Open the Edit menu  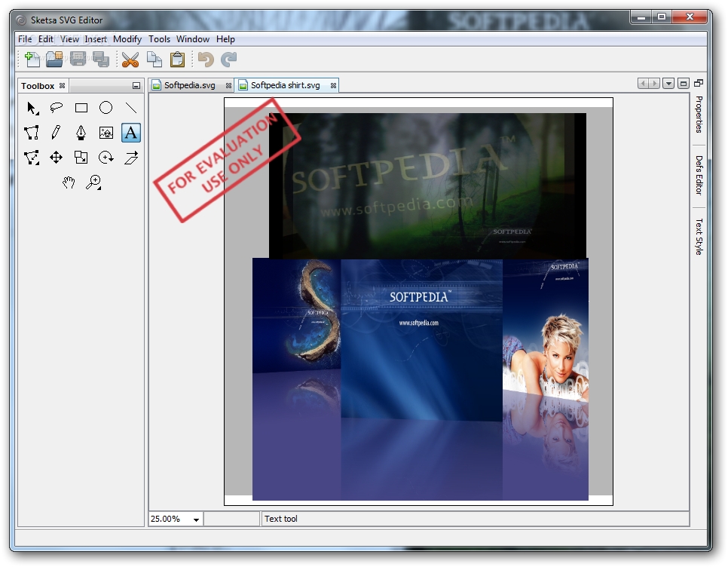point(45,39)
